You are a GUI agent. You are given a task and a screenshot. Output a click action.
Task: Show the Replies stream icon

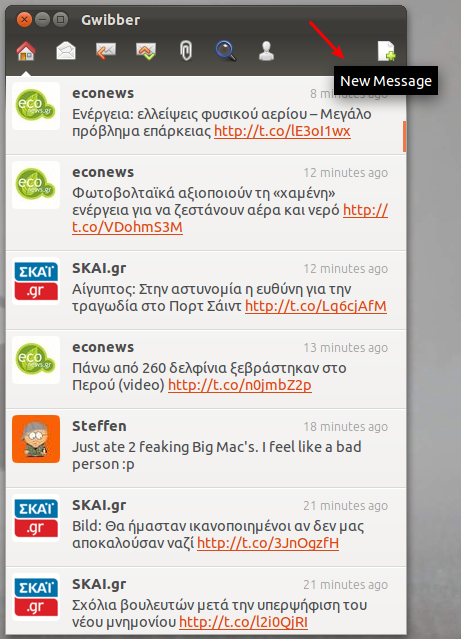106,51
